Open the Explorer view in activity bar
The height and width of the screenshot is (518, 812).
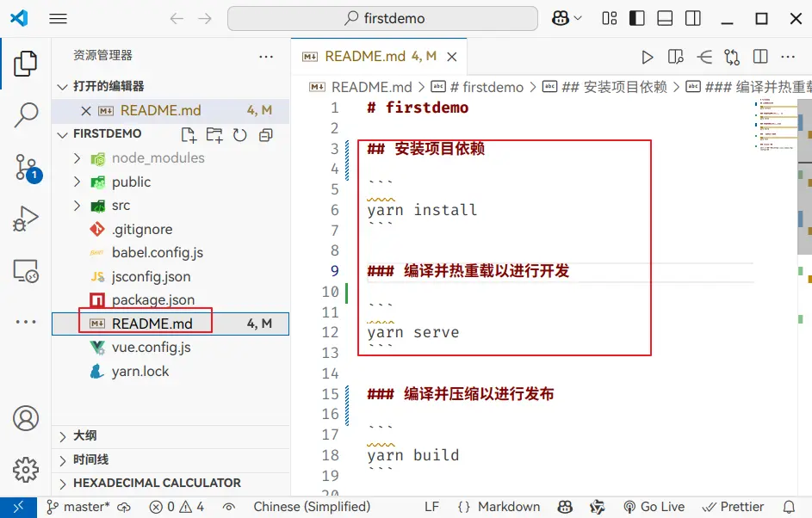tap(25, 64)
